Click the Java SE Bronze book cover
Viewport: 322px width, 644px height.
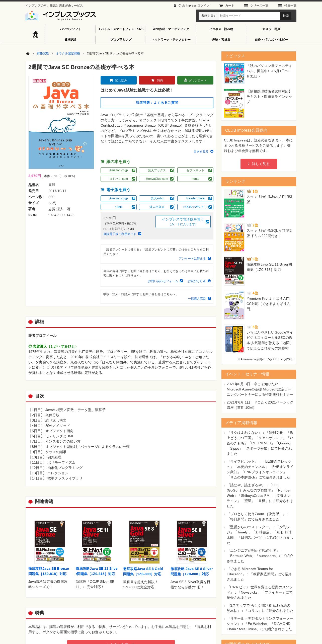(x=61, y=122)
